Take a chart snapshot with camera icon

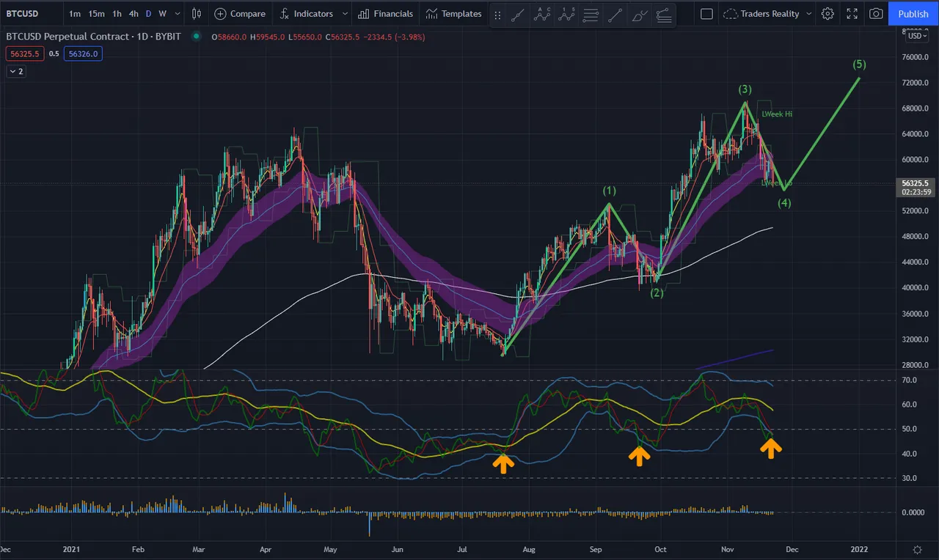tap(876, 13)
